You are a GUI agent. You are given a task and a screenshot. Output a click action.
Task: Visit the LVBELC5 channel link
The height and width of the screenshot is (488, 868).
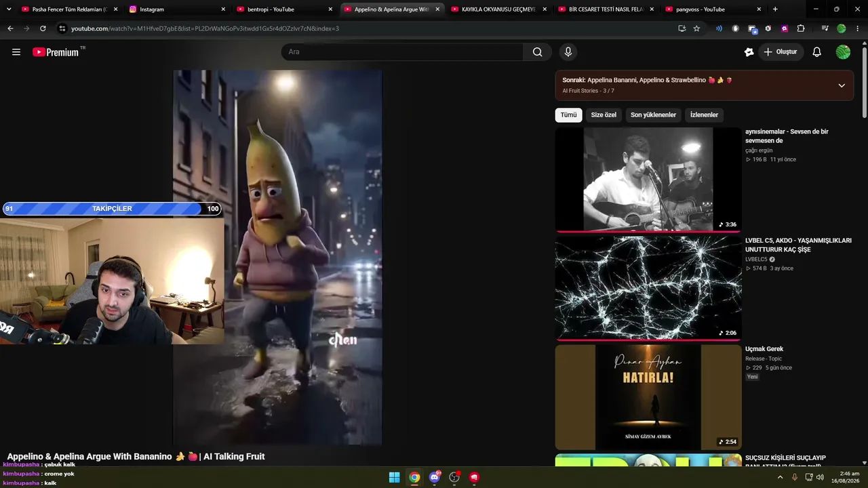point(756,260)
